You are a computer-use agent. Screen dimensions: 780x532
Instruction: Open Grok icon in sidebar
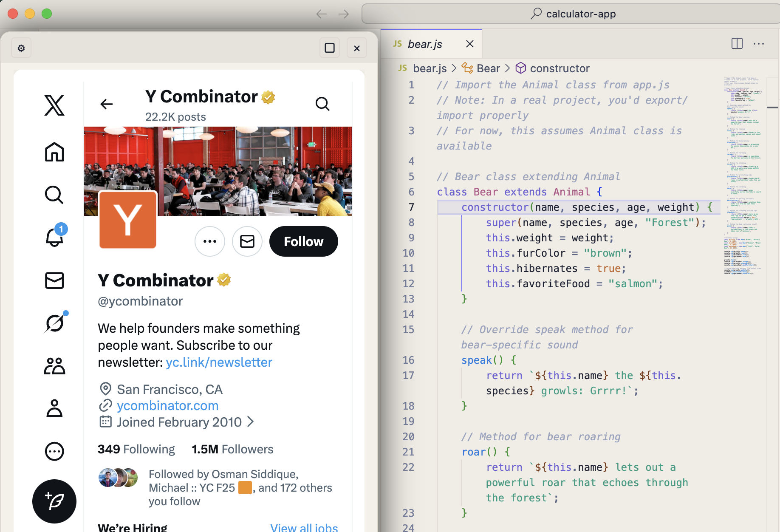[x=55, y=323]
